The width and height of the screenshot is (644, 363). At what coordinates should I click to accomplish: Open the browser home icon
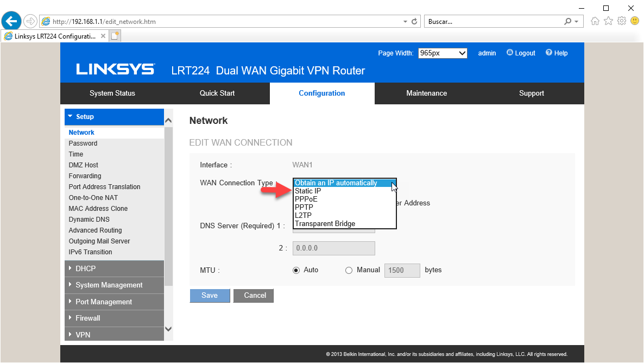click(595, 21)
